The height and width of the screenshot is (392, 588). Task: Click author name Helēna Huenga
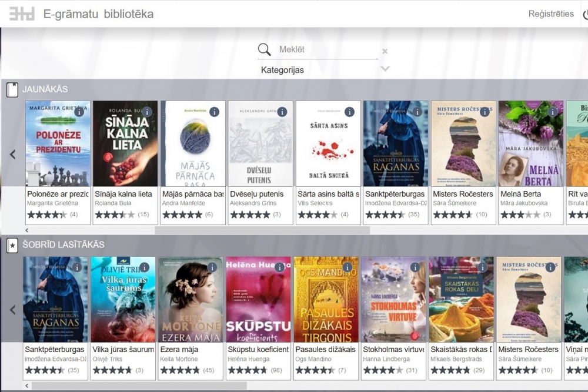pos(249,359)
